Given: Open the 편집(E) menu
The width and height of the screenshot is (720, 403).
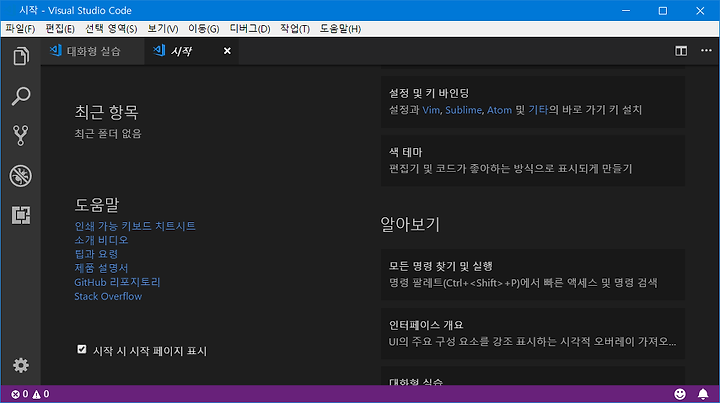Looking at the screenshot, I should (x=60, y=29).
